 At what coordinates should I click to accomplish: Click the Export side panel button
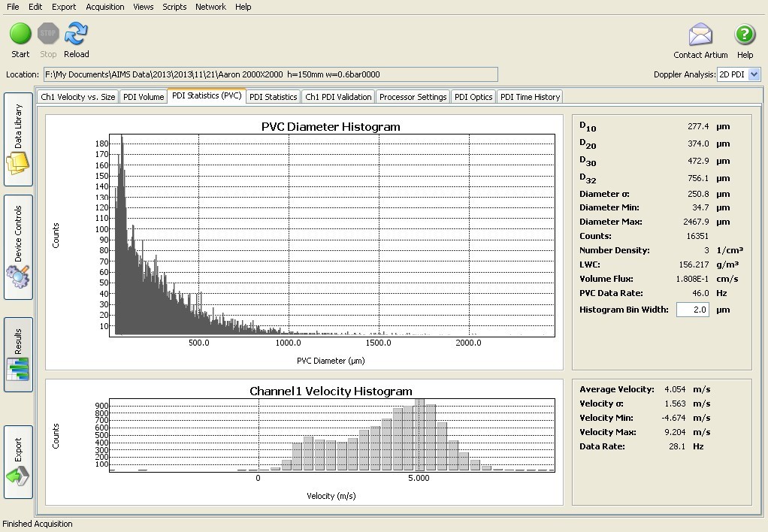(19, 461)
